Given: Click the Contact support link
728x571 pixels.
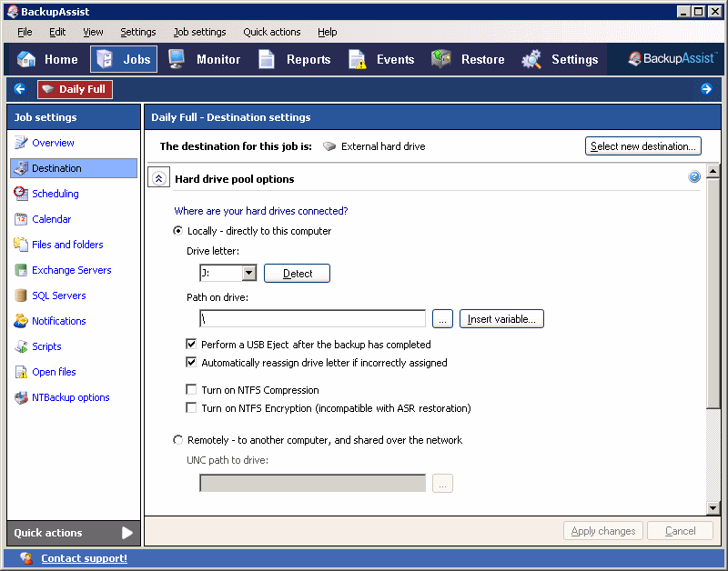Looking at the screenshot, I should [x=84, y=558].
